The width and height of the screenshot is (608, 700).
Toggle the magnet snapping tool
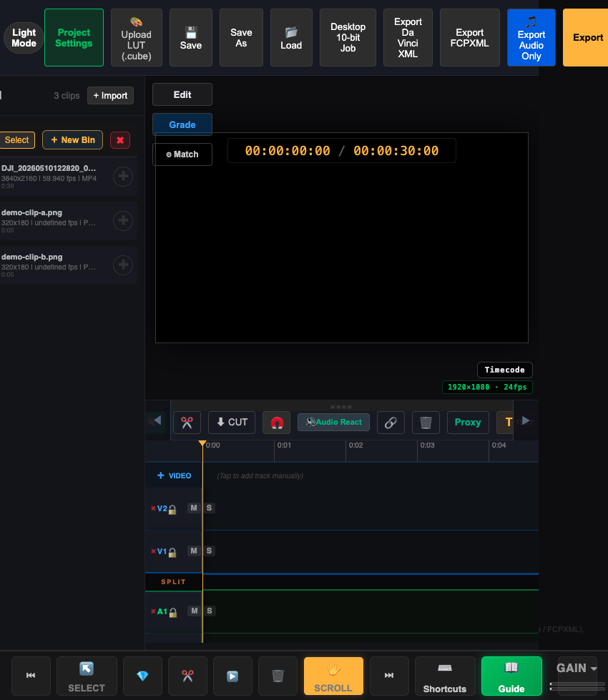coord(277,423)
